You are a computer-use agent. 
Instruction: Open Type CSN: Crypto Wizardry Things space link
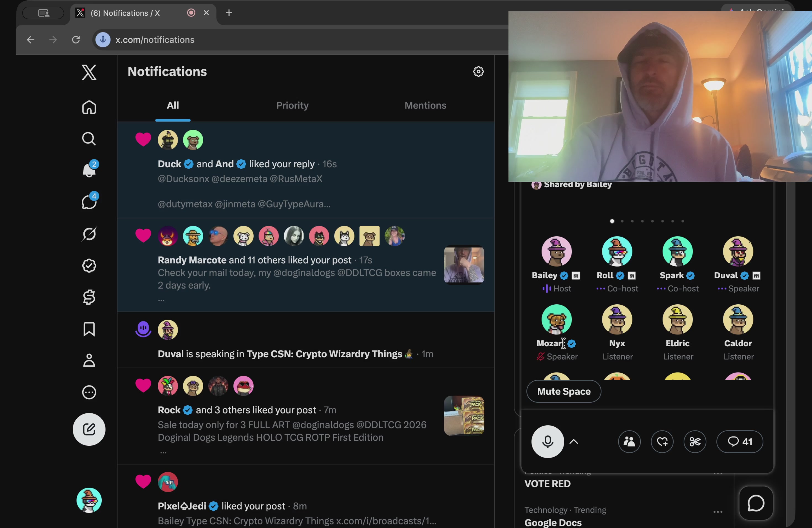324,354
